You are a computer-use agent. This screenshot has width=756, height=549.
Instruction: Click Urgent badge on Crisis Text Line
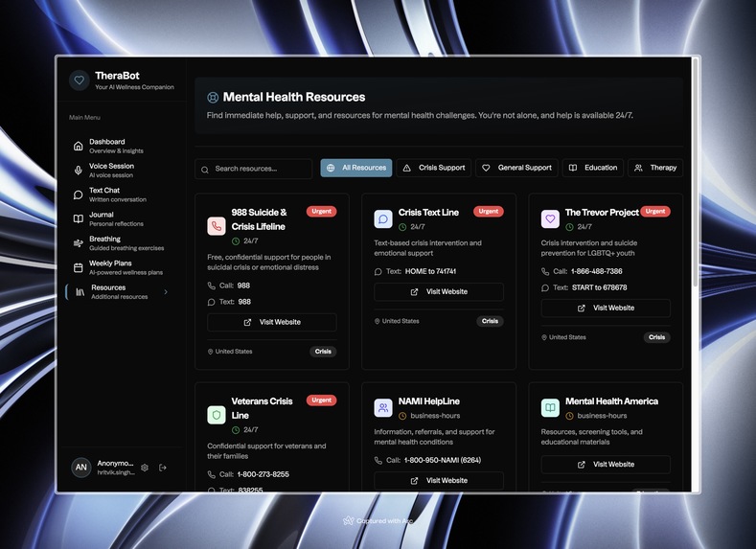(489, 212)
